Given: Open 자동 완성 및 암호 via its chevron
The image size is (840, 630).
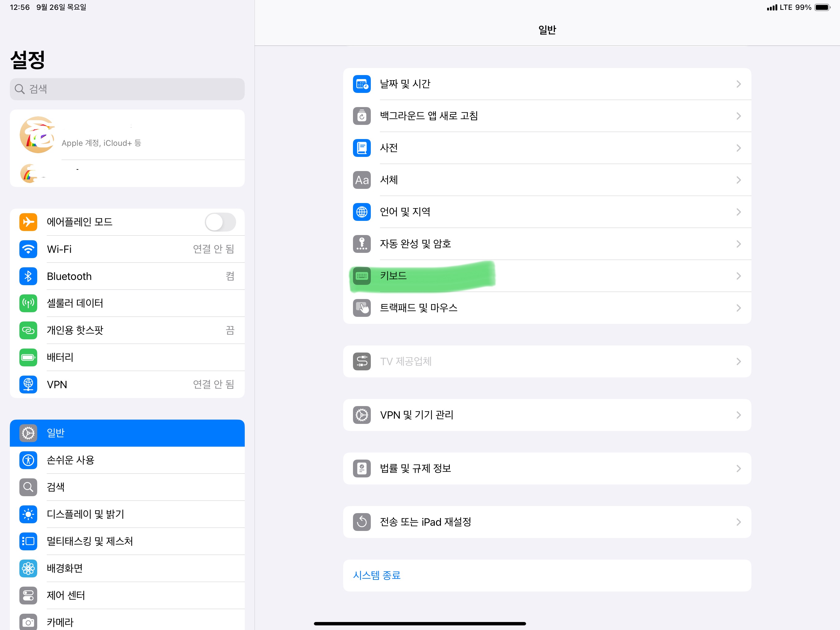Looking at the screenshot, I should click(739, 244).
